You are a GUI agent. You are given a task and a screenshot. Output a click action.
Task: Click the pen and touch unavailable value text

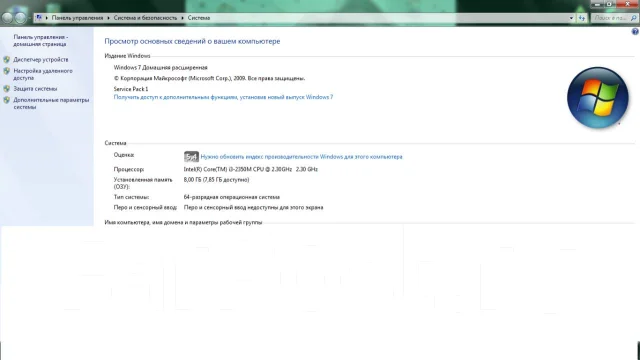click(x=253, y=208)
